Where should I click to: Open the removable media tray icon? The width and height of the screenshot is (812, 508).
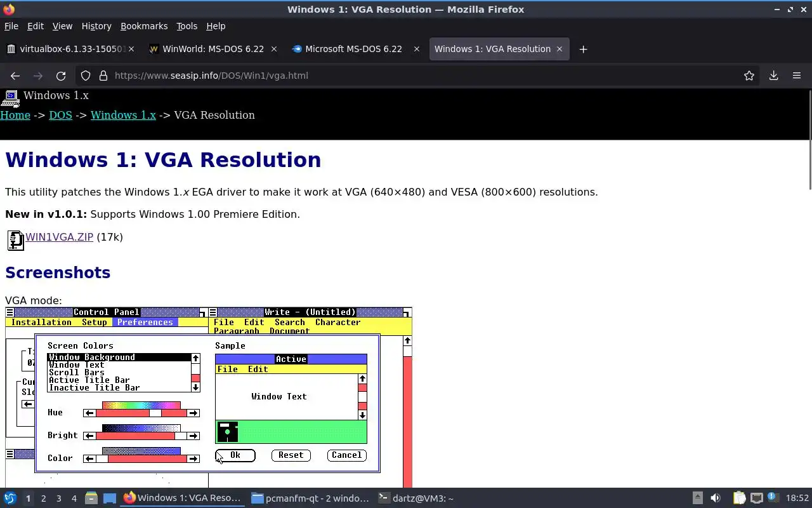[x=697, y=498]
